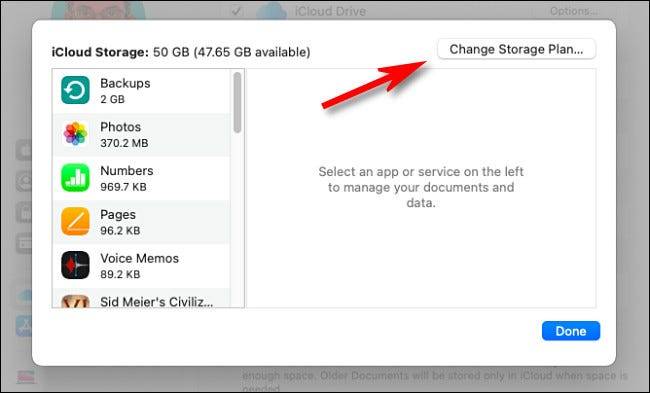Screen dimensions: 650x393
Task: Click the Voice Memos icon
Action: (75, 265)
